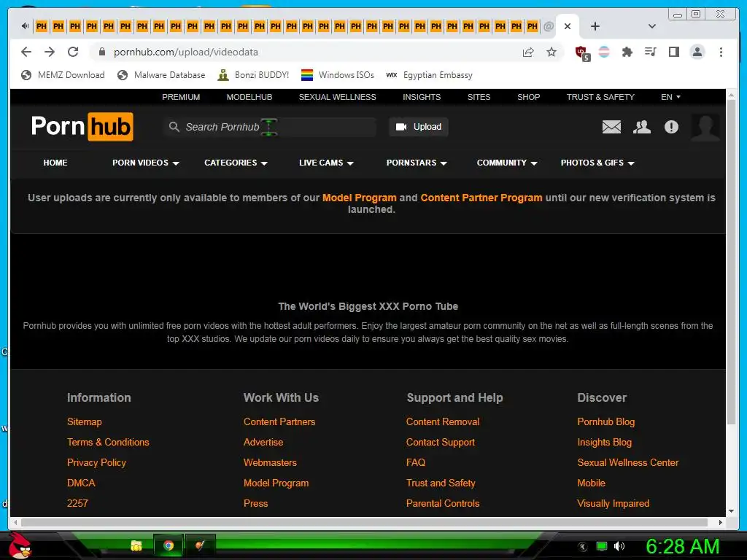Expand the PORNSTARS dropdown
This screenshot has width=747, height=560.
click(x=417, y=163)
